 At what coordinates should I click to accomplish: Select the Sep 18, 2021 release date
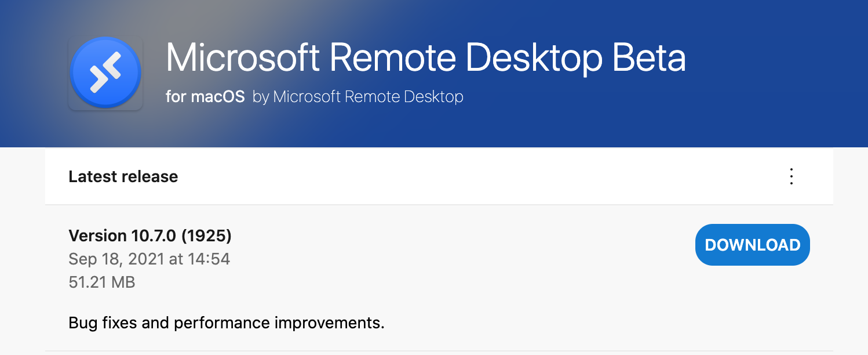pyautogui.click(x=149, y=259)
